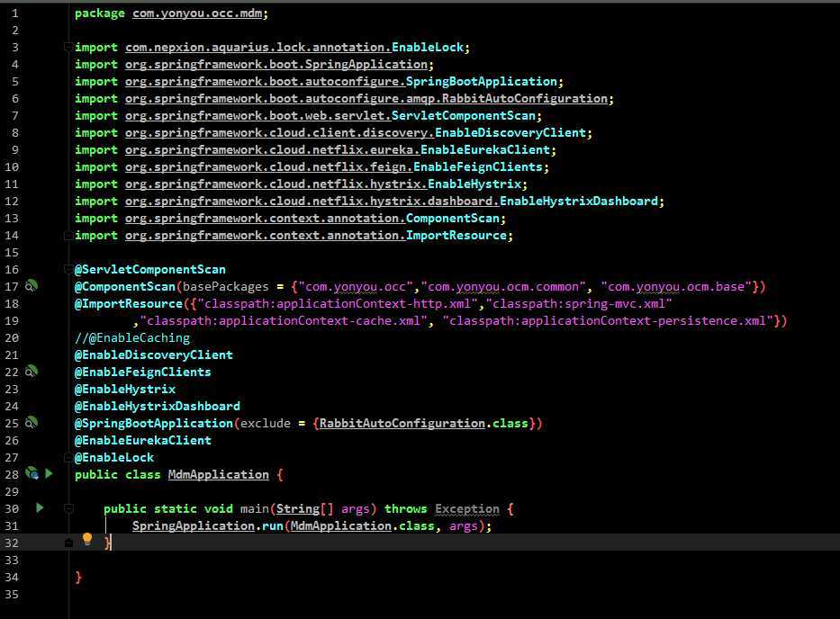Click EnableFeignClients in the import statement
The image size is (840, 619).
coord(478,167)
